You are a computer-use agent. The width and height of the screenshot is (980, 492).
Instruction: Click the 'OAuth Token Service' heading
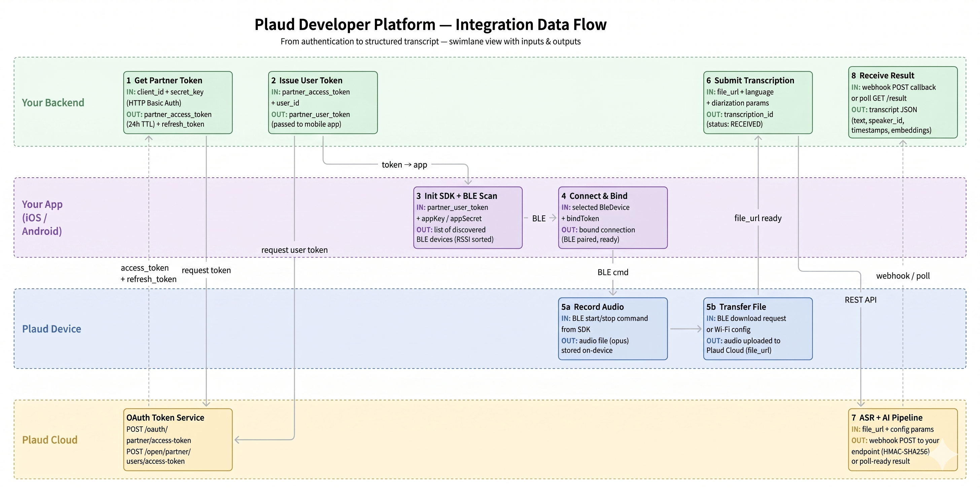(165, 418)
